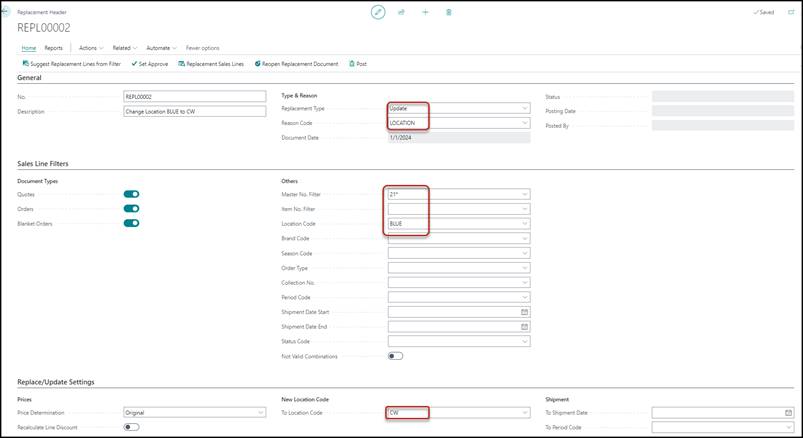
Task: Enable Not Valid Combinations switch
Action: 395,356
